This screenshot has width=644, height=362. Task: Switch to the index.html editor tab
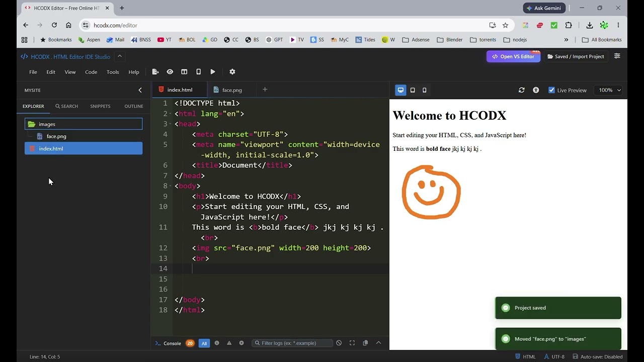pos(179,90)
